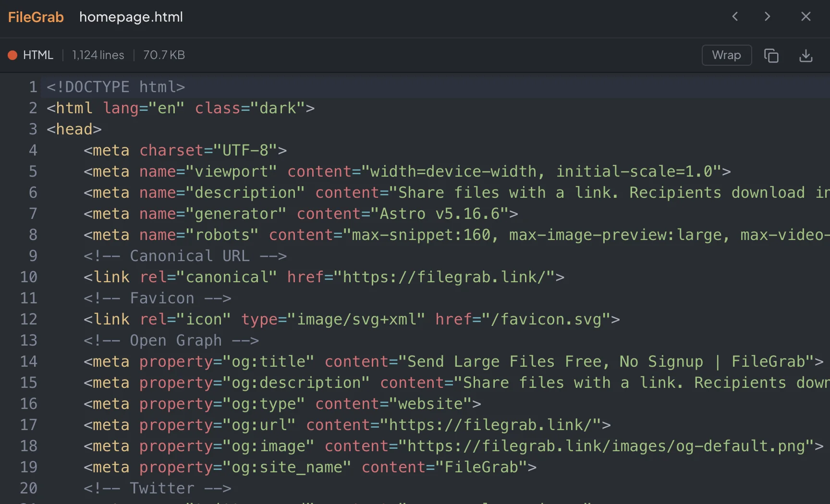Screen dimensions: 830x504
Task: Copy the file contents using the copy icon
Action: click(771, 55)
